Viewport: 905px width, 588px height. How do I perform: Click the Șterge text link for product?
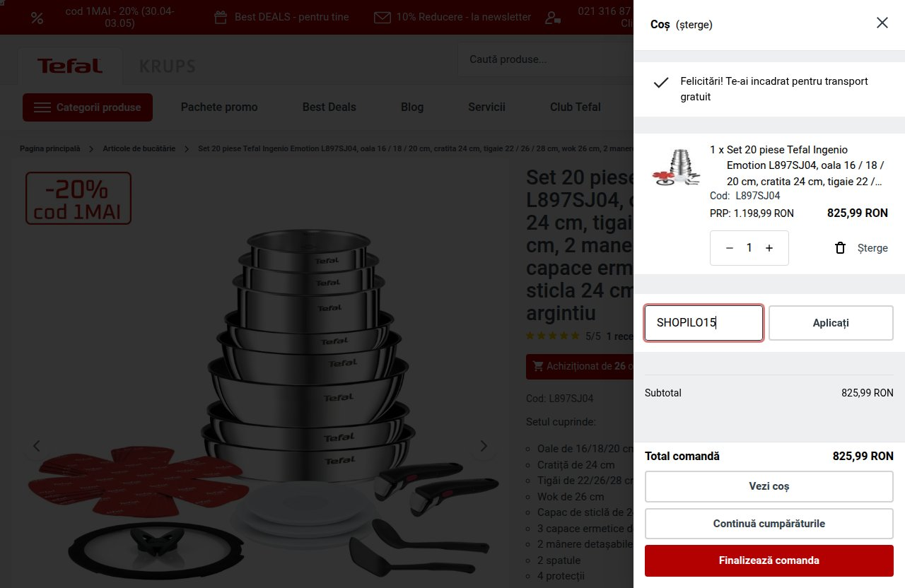tap(872, 248)
